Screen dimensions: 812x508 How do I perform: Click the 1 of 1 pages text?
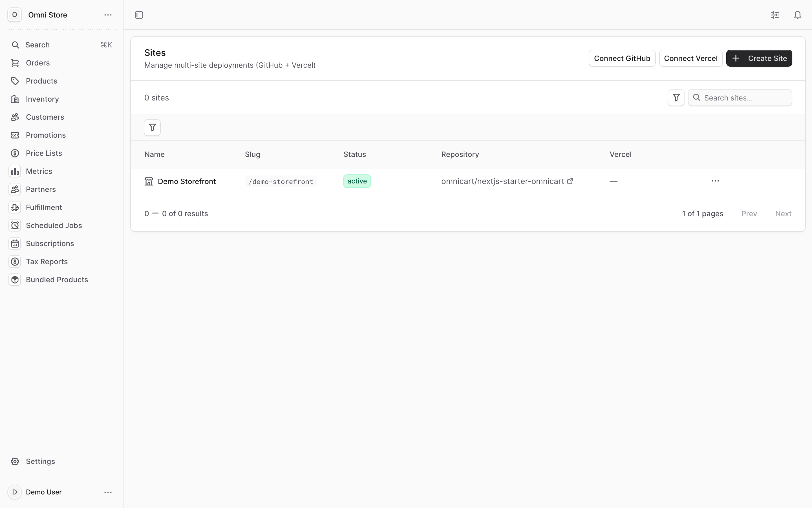pos(703,214)
